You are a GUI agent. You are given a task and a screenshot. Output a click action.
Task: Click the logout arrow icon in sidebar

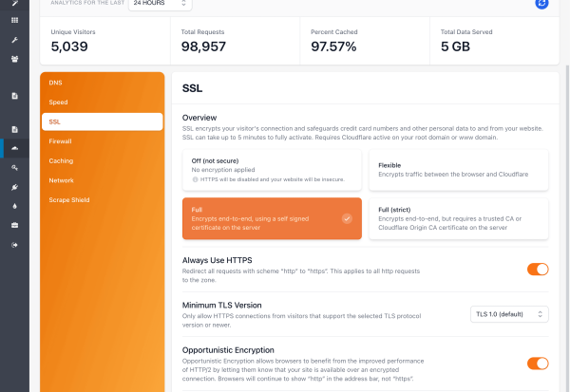[14, 245]
